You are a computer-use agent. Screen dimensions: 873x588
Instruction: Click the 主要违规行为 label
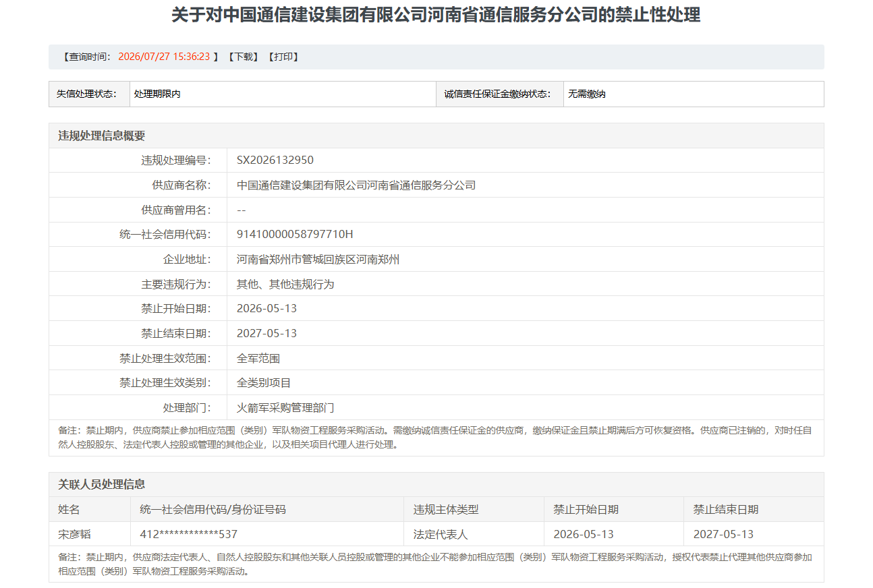(x=175, y=284)
